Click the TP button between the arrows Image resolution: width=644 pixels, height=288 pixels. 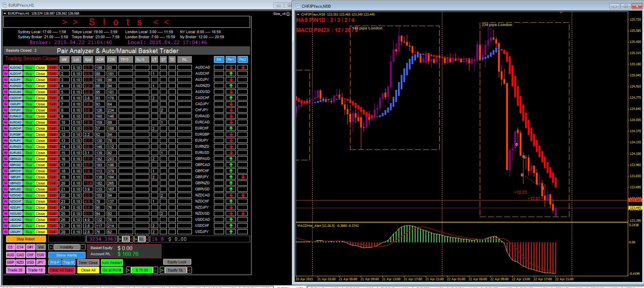pyautogui.click(x=126, y=239)
